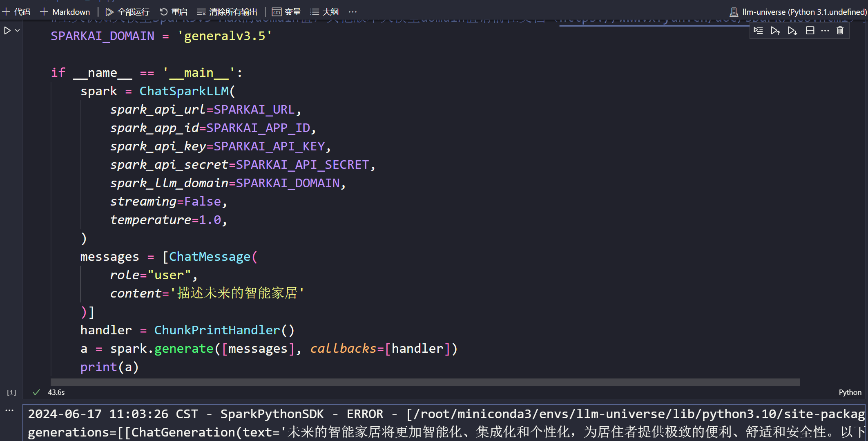Viewport: 868px width, 441px height.
Task: Click the ChatSparkLLM class name
Action: (184, 91)
